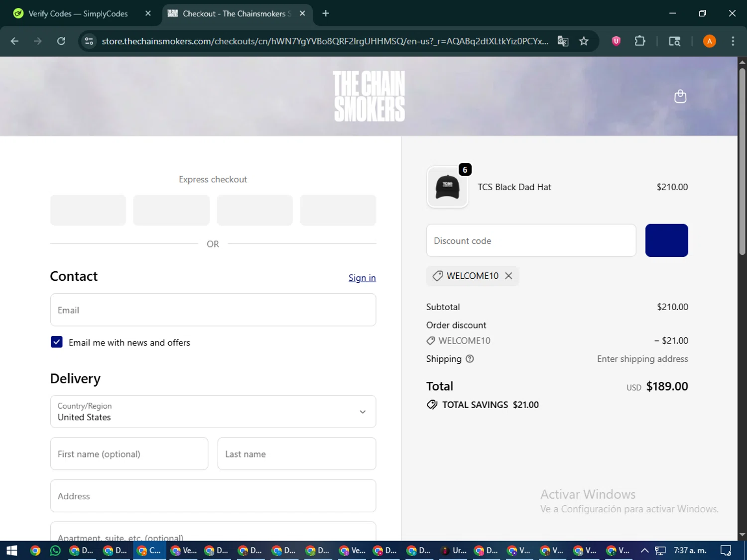Click the Apartment, suite field
The width and height of the screenshot is (747, 560).
point(213,532)
